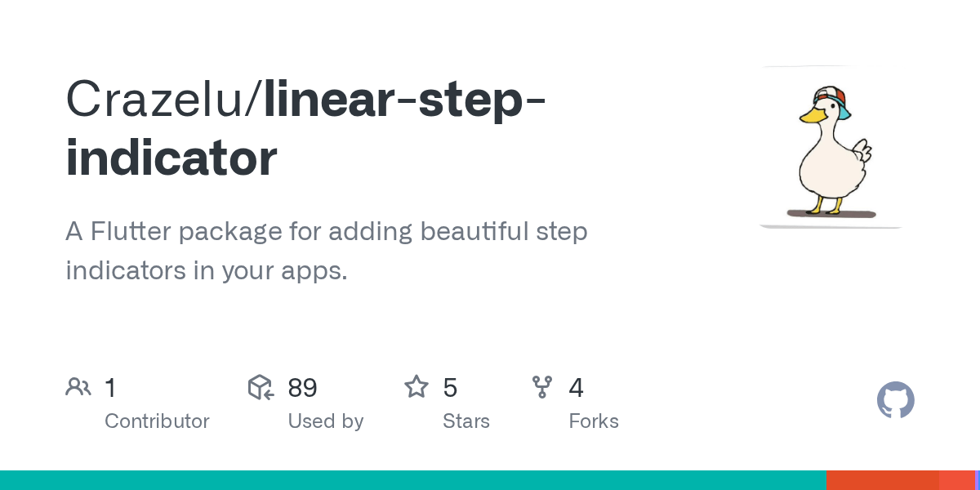Click the repository title linear-step-indicator

click(x=406, y=99)
